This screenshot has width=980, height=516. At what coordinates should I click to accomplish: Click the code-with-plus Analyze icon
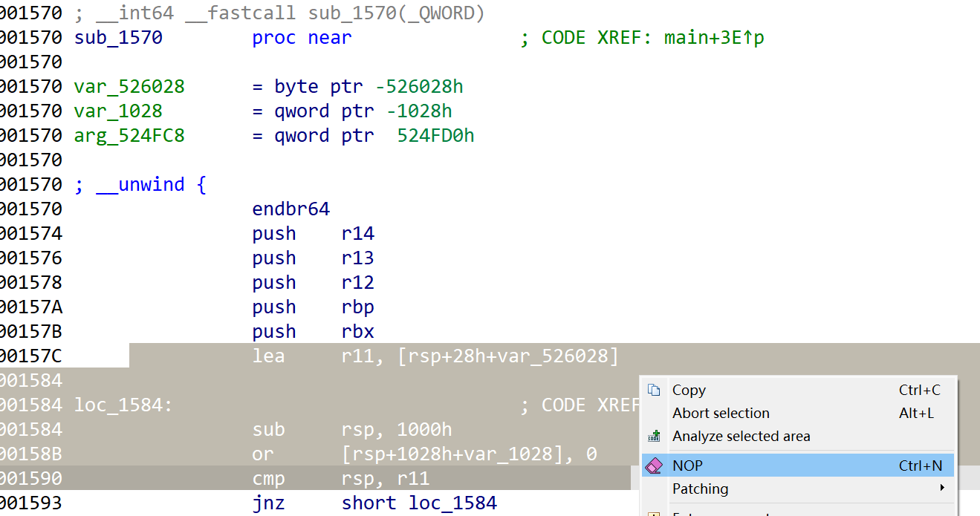click(x=653, y=437)
